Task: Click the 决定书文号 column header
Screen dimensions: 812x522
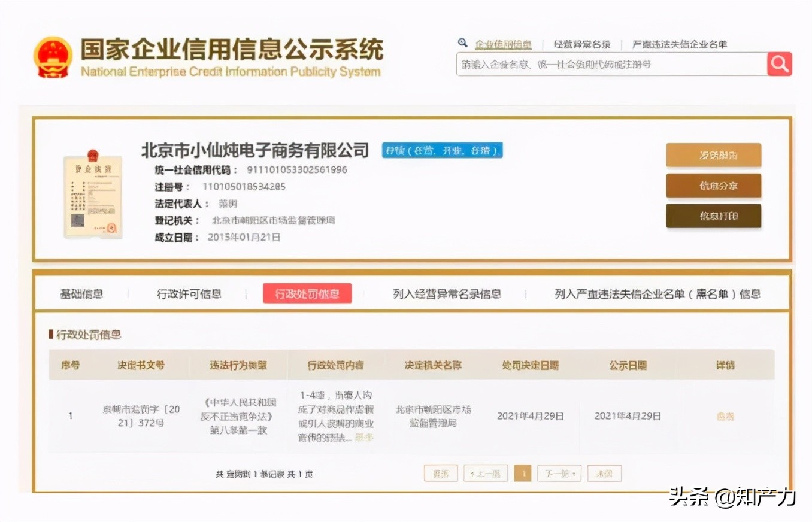Action: click(141, 365)
